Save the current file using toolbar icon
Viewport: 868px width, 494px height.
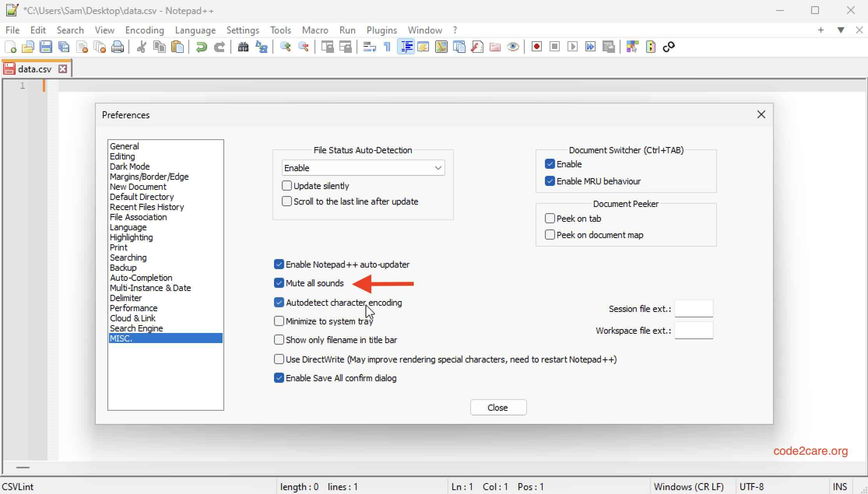46,46
